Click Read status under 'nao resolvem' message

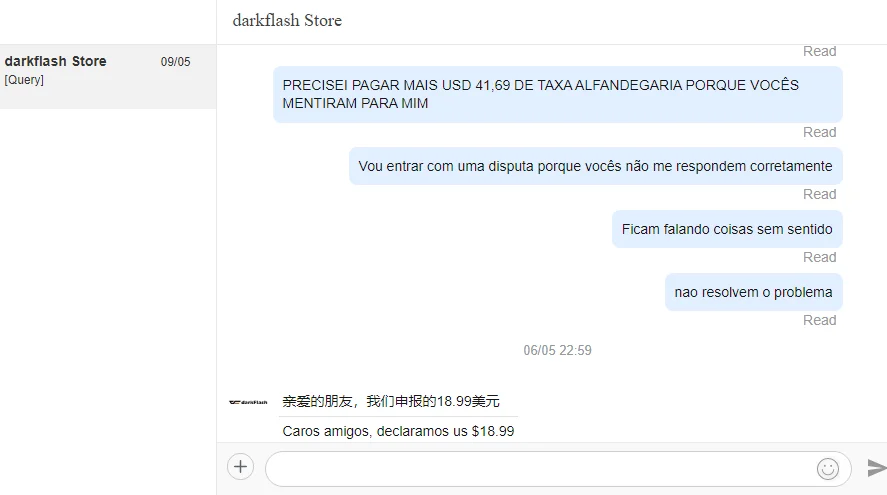[820, 320]
